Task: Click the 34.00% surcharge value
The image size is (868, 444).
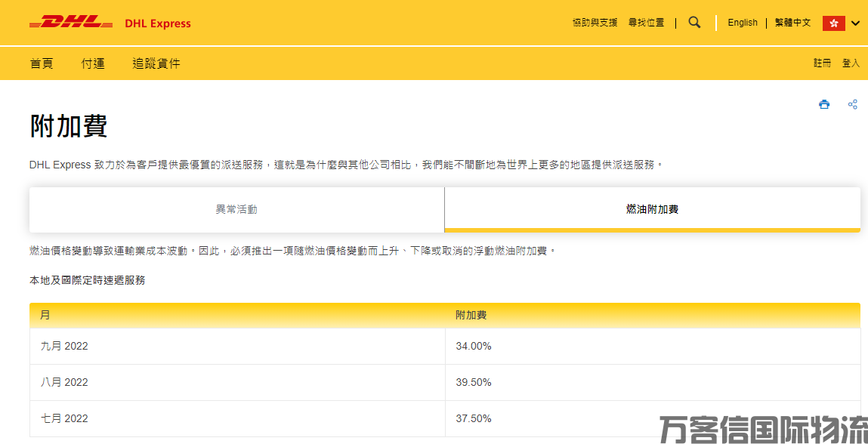Action: [x=474, y=346]
